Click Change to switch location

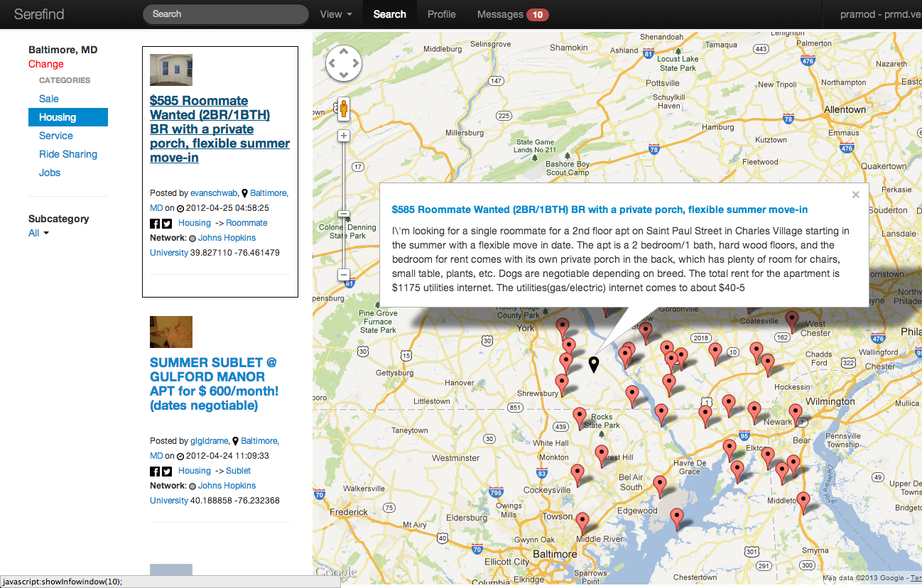(x=46, y=64)
